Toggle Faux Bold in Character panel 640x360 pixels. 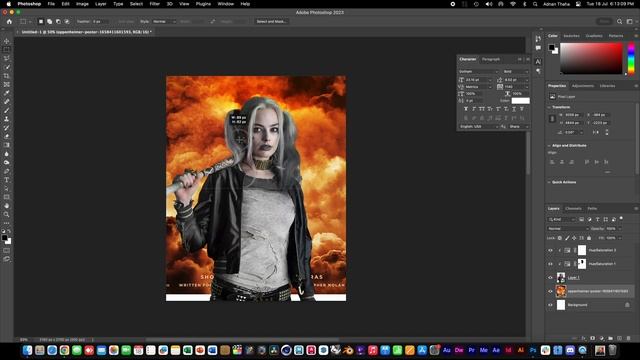pos(466,109)
